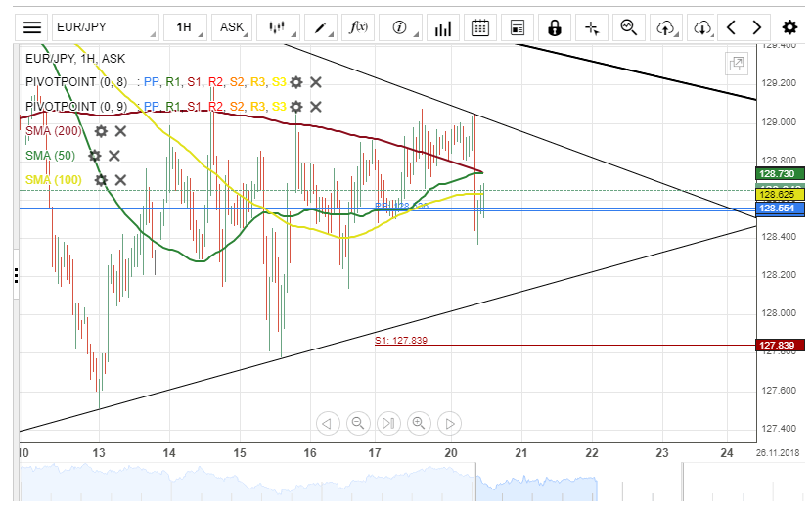Open settings for SMA (50)
The image size is (812, 512).
94,156
